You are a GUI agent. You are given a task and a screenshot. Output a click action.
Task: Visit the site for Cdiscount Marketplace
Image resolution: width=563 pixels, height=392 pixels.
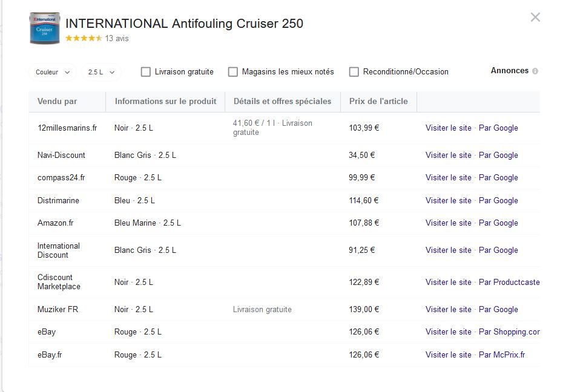pos(448,283)
